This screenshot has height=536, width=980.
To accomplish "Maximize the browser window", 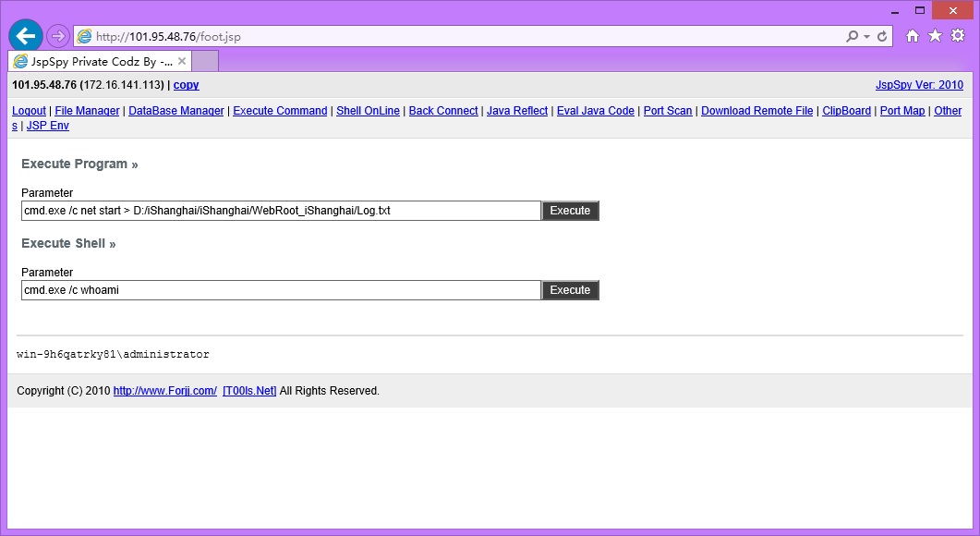I will click(x=919, y=11).
